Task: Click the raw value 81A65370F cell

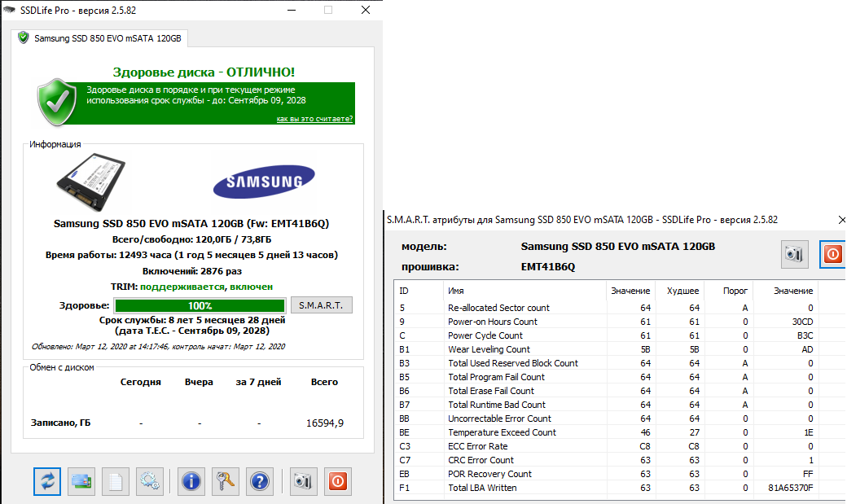Action: click(790, 488)
